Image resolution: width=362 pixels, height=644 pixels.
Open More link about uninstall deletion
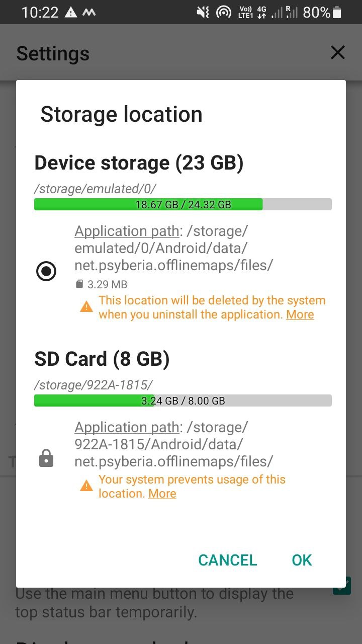tap(300, 314)
